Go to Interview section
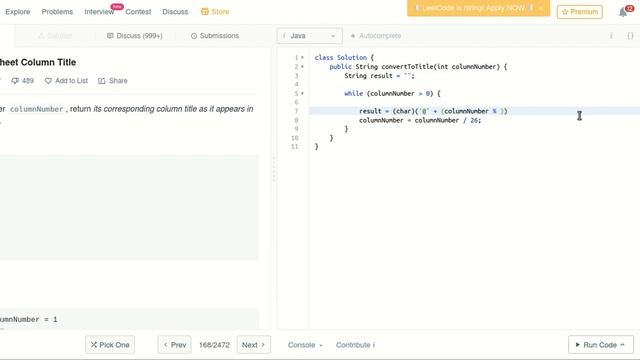Viewport: 640px width, 360px height. pyautogui.click(x=99, y=12)
